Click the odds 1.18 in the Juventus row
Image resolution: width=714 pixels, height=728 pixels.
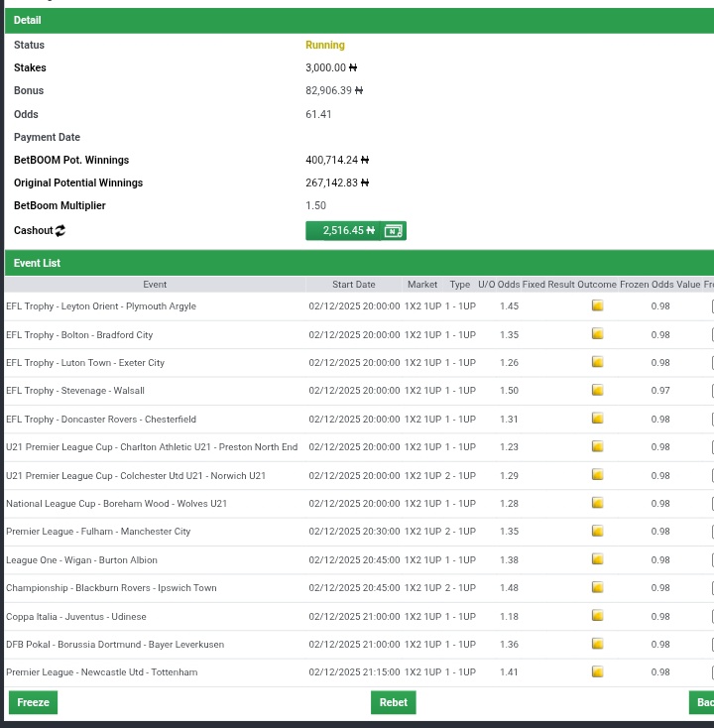click(510, 617)
